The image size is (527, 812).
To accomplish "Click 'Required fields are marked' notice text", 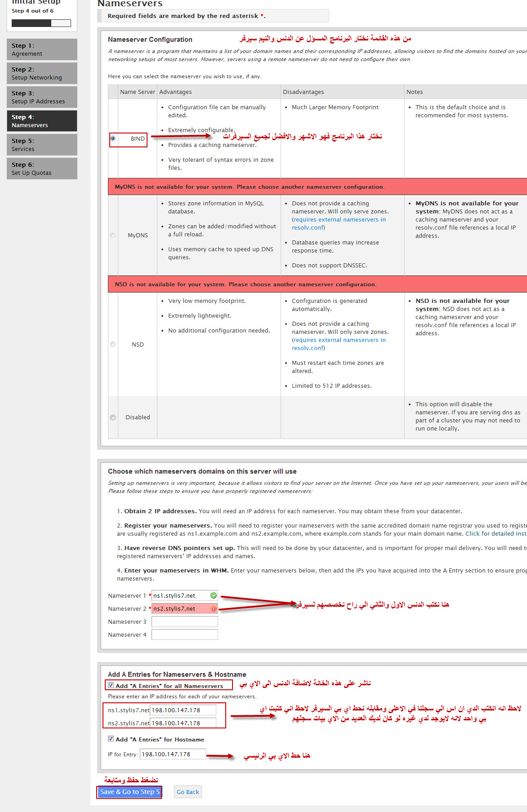I will point(187,16).
